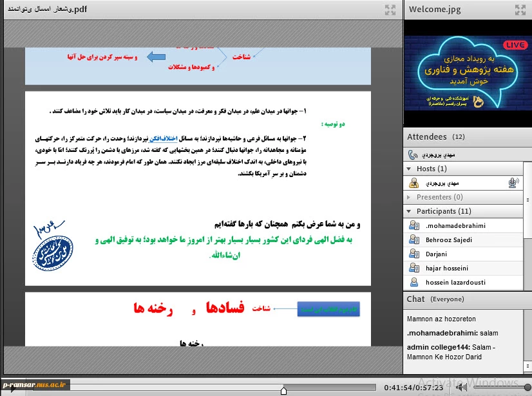The image size is (532, 396).
Task: Toggle full screen for the Welcome.jpg pod
Action: pyautogui.click(x=520, y=10)
